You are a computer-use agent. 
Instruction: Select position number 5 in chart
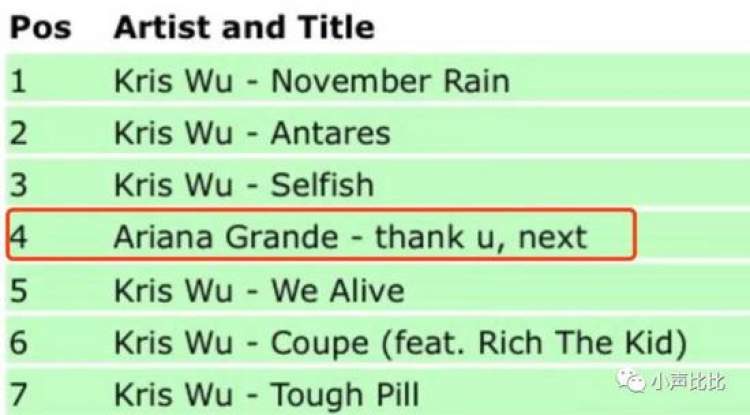click(19, 290)
